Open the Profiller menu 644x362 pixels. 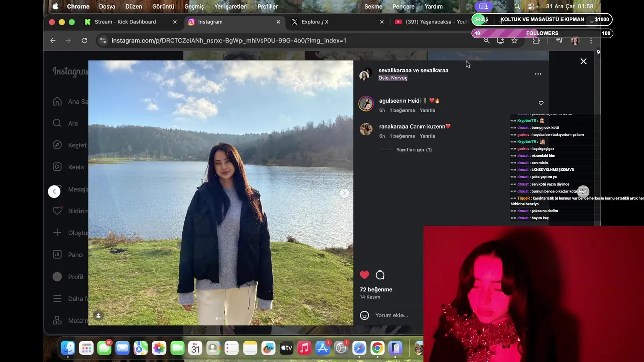pyautogui.click(x=268, y=6)
